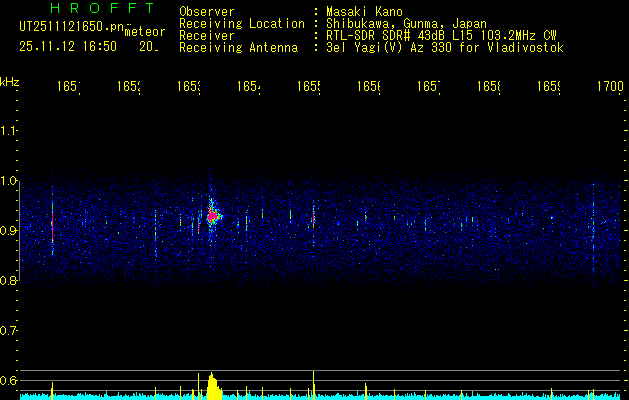629x400 pixels.
Task: Select the 3el Yagi(V) Az 330 antenna text
Action: [x=445, y=48]
